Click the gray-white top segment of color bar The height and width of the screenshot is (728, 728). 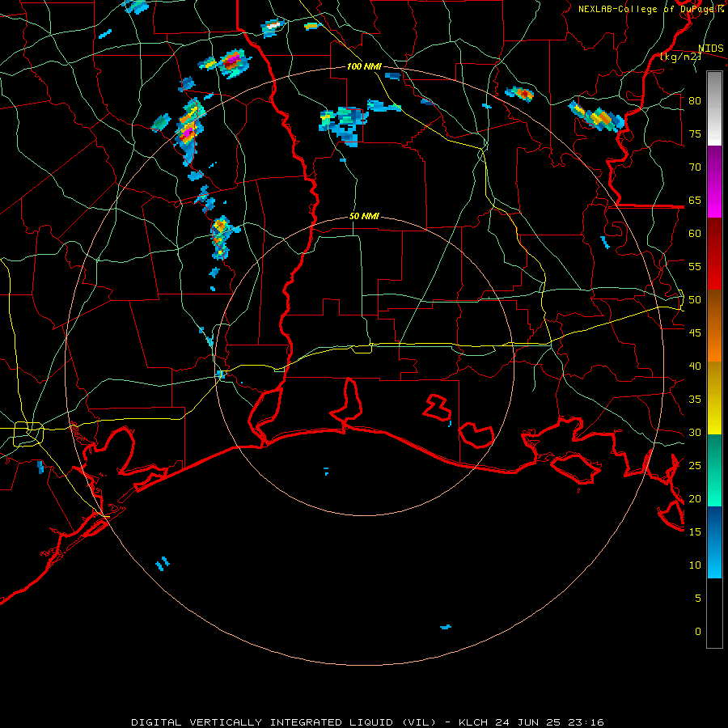714,108
